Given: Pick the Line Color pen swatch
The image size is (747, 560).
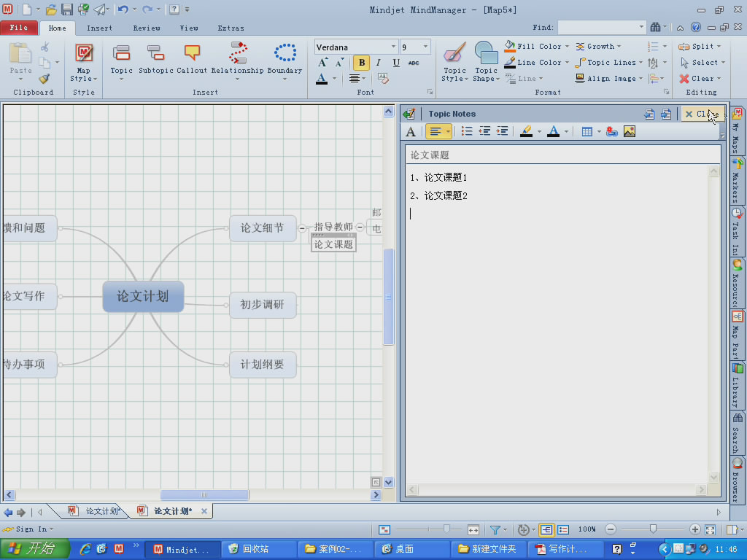Looking at the screenshot, I should click(510, 63).
